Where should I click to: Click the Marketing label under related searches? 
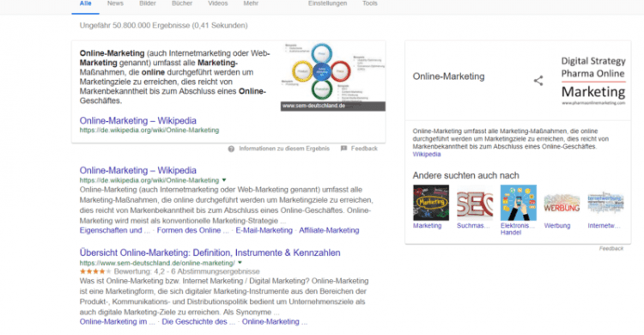click(427, 226)
